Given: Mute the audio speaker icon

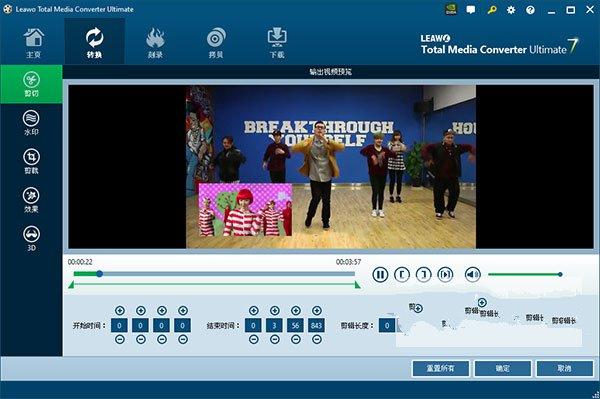Looking at the screenshot, I should [473, 274].
